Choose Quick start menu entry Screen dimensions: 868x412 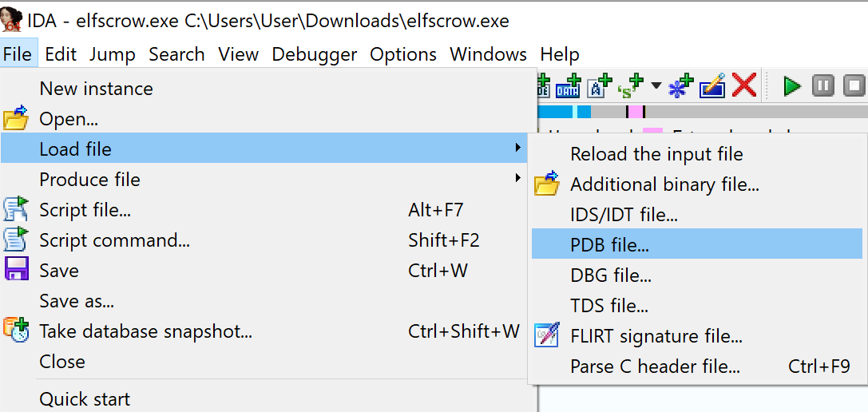click(x=269, y=398)
